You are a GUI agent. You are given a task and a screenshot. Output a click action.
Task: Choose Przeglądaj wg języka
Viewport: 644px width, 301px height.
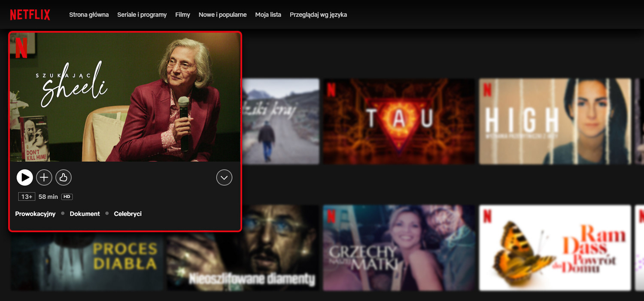click(318, 15)
